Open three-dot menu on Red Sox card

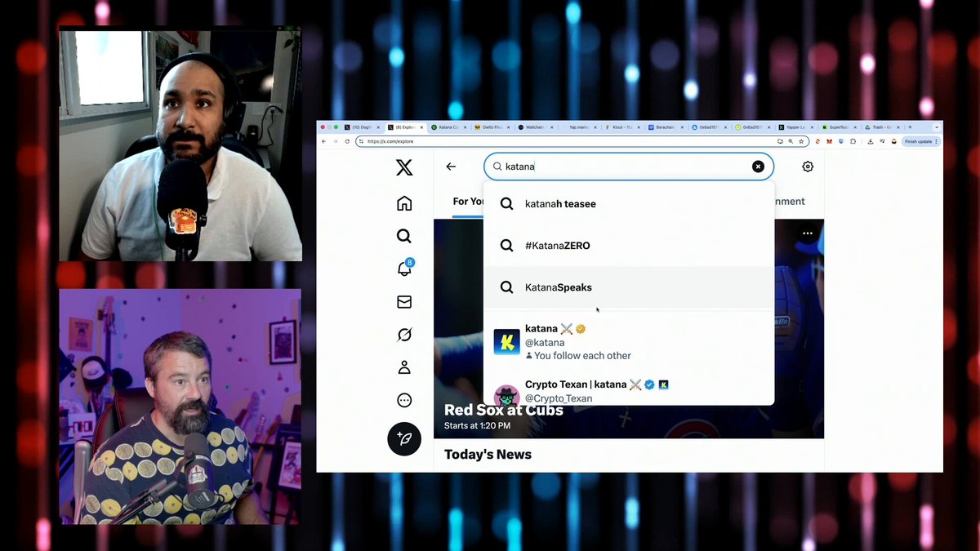[x=808, y=233]
